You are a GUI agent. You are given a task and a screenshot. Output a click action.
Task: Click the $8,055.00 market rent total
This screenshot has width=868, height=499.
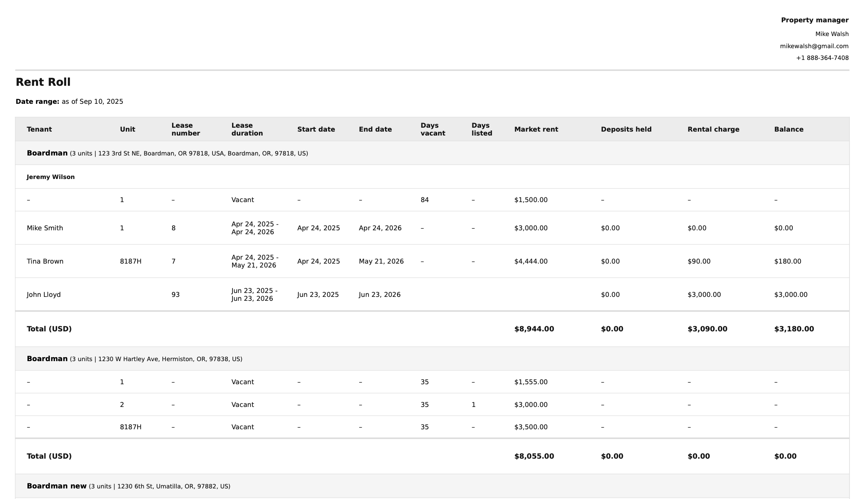(534, 456)
